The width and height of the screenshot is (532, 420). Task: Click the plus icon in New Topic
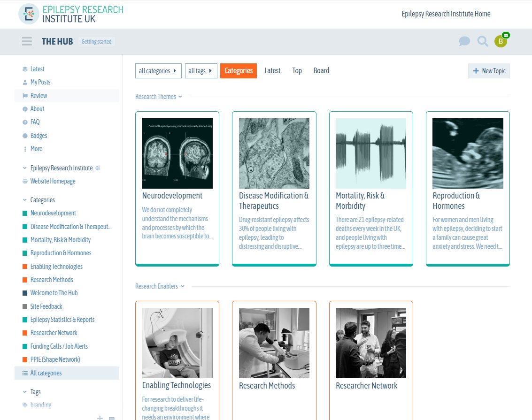(476, 71)
